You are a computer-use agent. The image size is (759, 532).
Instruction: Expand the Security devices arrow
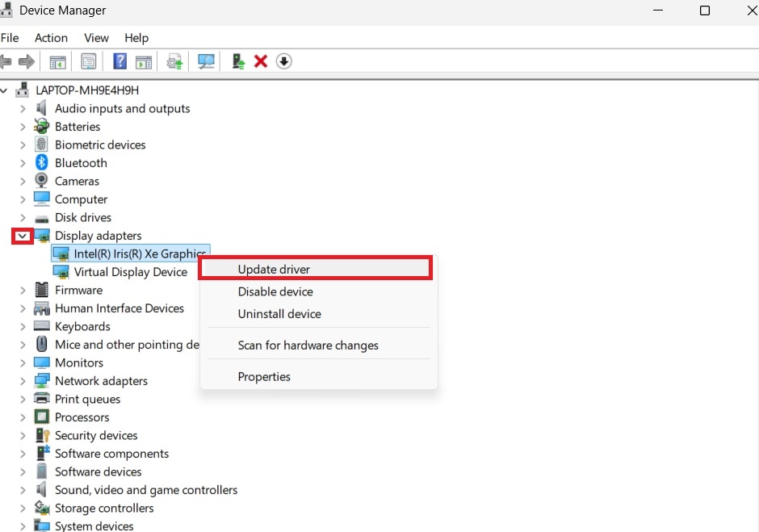coord(23,436)
